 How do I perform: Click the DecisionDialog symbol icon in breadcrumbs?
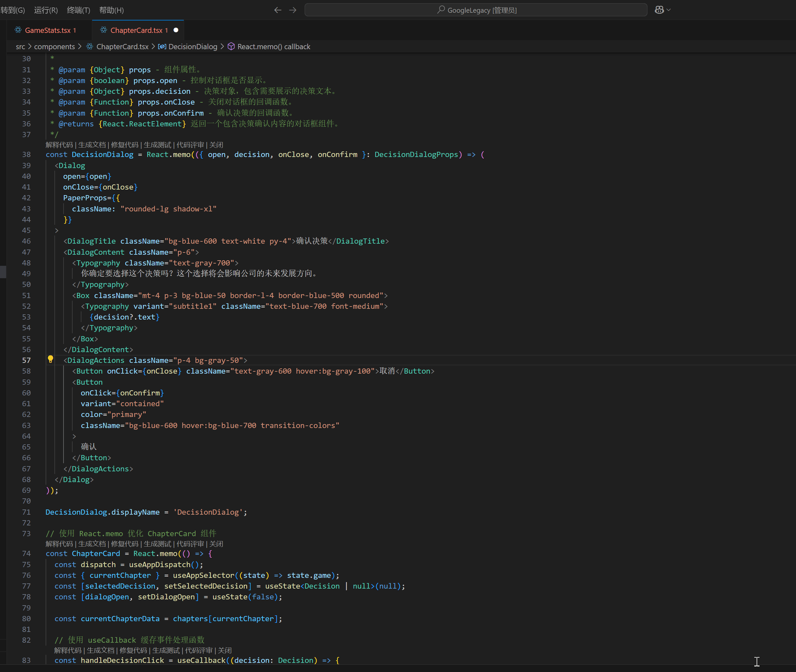pyautogui.click(x=162, y=47)
